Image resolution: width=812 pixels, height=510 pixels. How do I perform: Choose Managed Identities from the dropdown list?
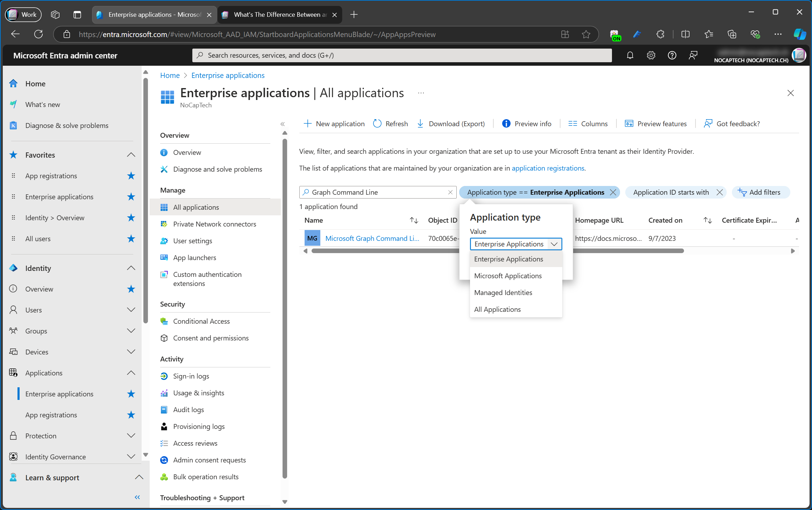(x=516, y=293)
